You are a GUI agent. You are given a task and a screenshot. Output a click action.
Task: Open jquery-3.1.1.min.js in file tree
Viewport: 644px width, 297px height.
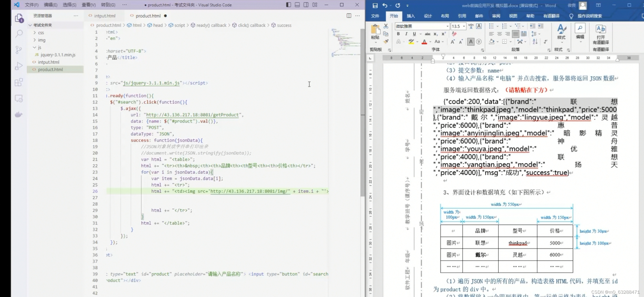click(x=58, y=55)
